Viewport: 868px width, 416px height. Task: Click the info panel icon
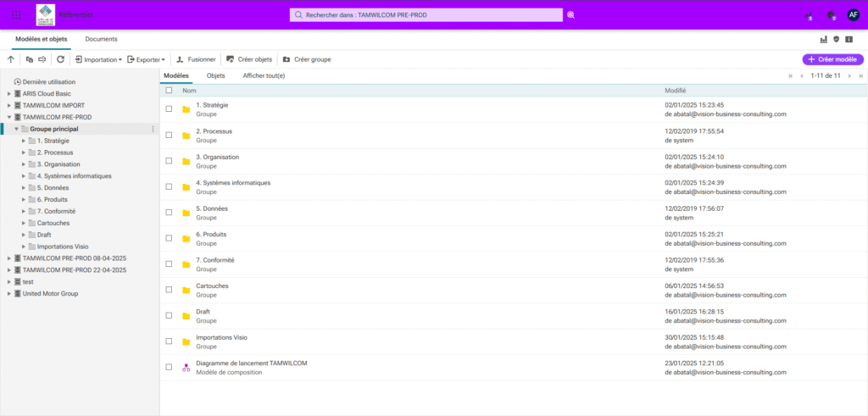point(849,39)
